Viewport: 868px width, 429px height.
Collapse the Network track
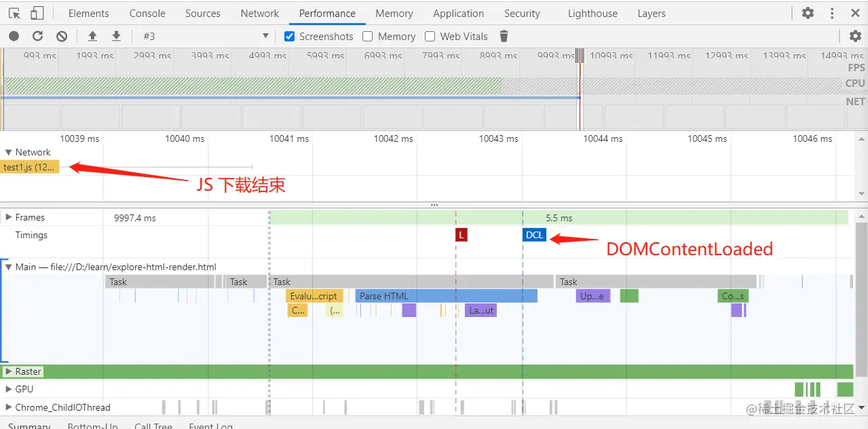tap(9, 152)
